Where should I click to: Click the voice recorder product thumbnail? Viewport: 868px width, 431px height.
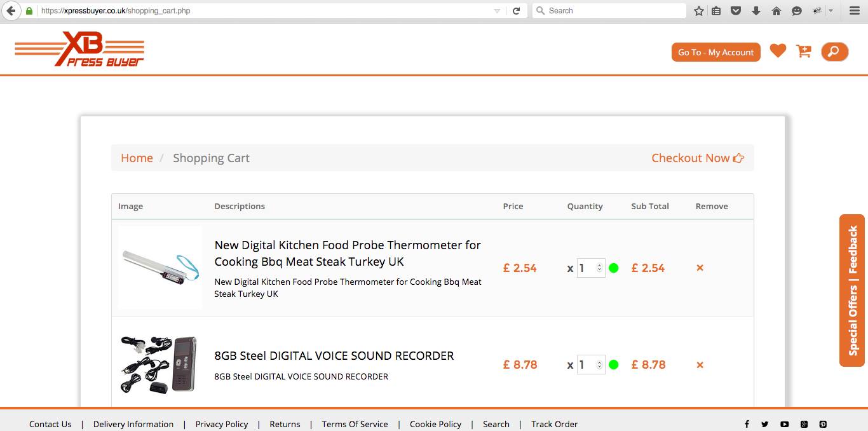[x=159, y=364]
